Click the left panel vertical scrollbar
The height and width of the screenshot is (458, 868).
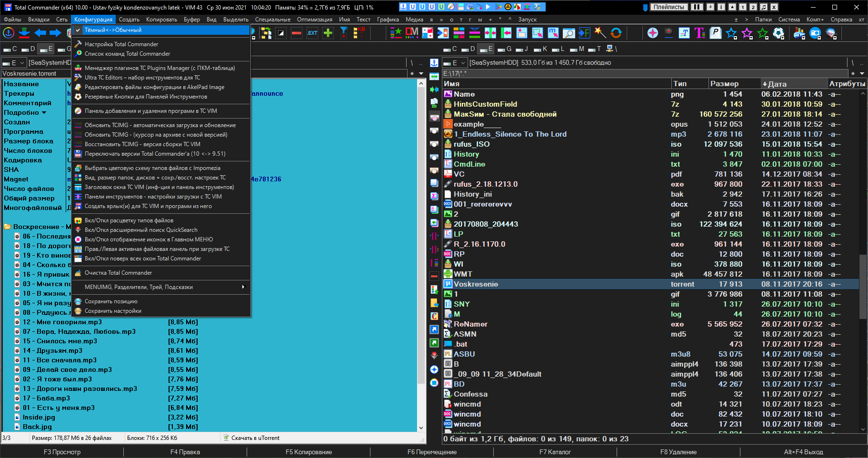click(421, 255)
